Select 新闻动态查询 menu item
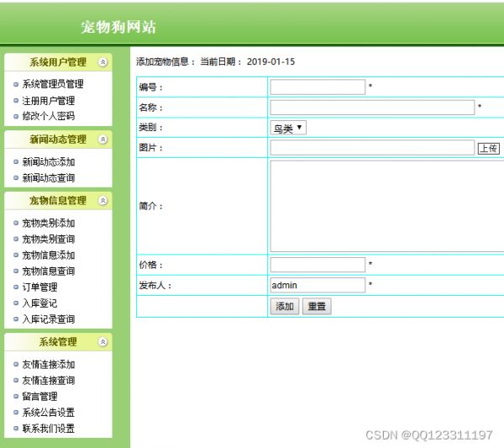 (x=48, y=178)
